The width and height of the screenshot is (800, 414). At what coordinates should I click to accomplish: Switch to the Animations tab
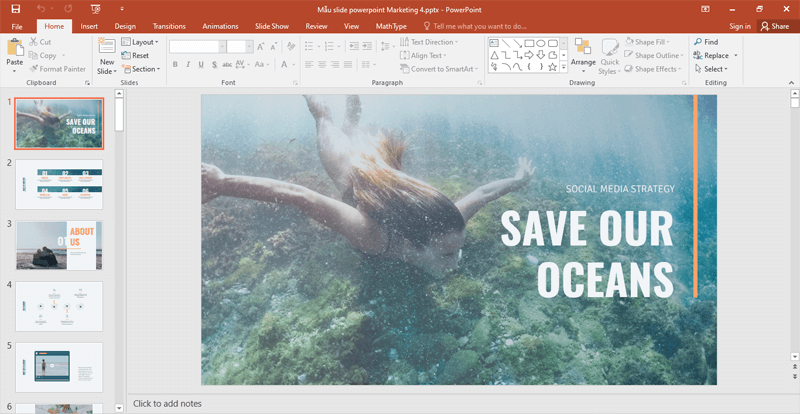tap(220, 26)
